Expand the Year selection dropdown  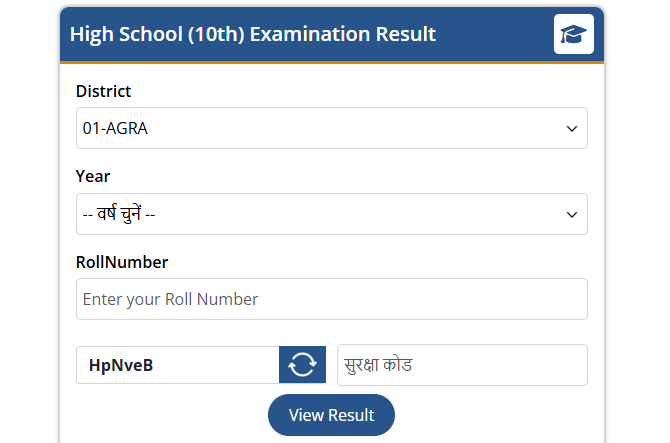331,215
